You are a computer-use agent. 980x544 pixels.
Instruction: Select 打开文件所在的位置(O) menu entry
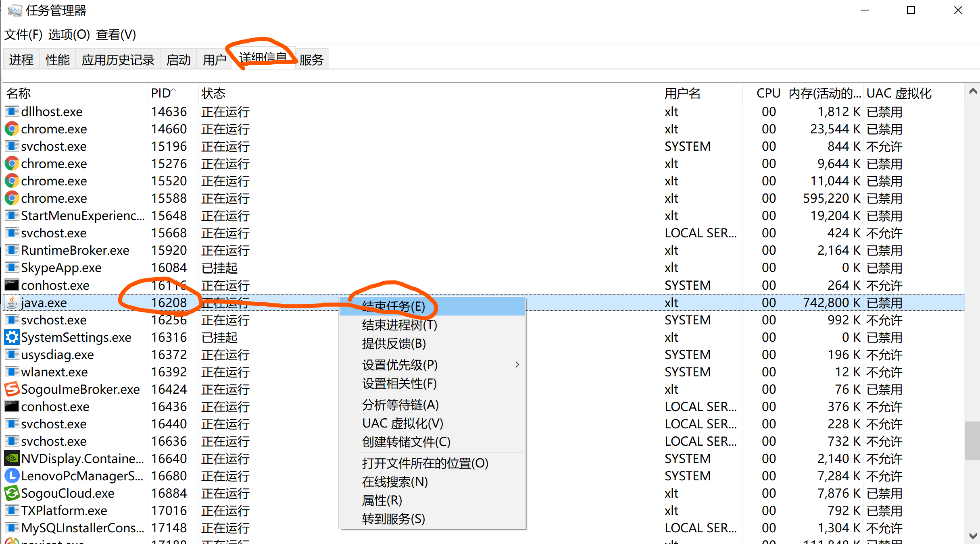(x=425, y=463)
